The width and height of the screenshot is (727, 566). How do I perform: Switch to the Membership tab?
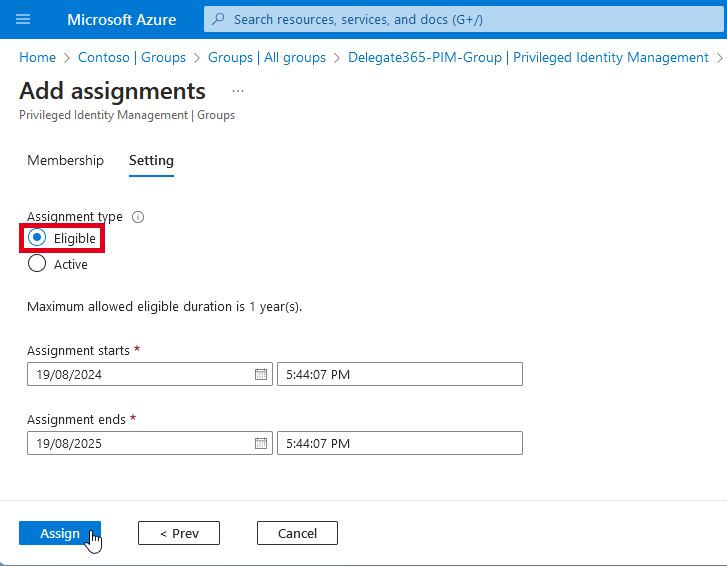coord(65,160)
